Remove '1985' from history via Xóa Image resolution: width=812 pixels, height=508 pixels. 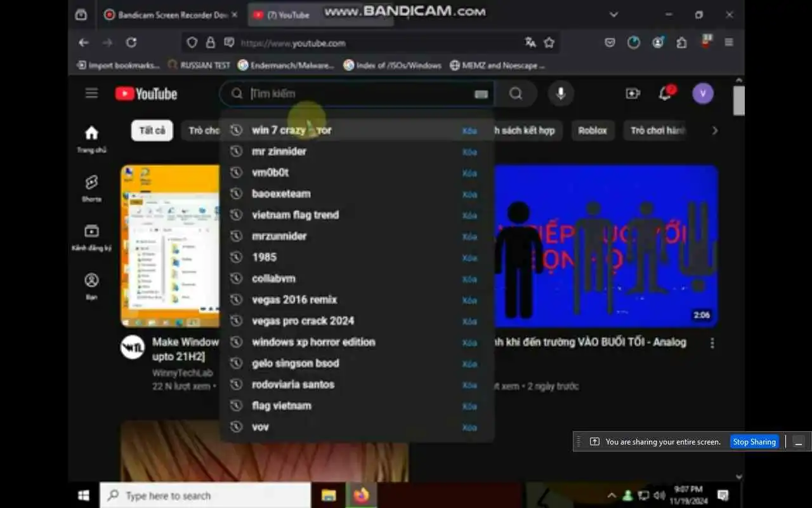point(469,258)
